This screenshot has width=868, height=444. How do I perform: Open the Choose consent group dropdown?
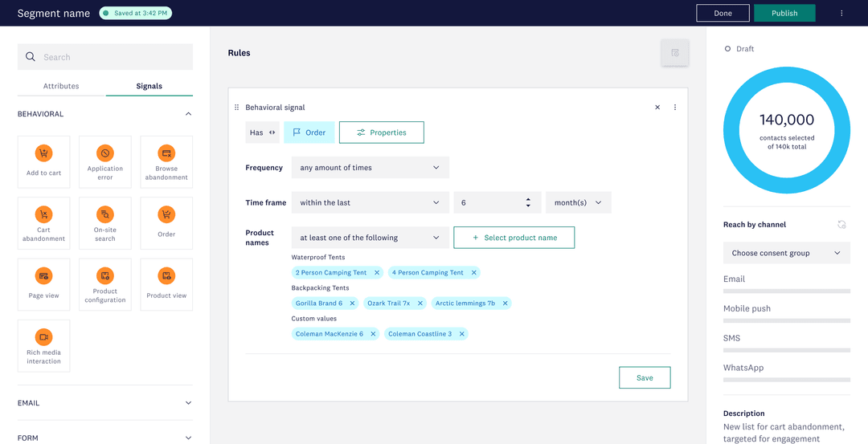[x=787, y=253]
